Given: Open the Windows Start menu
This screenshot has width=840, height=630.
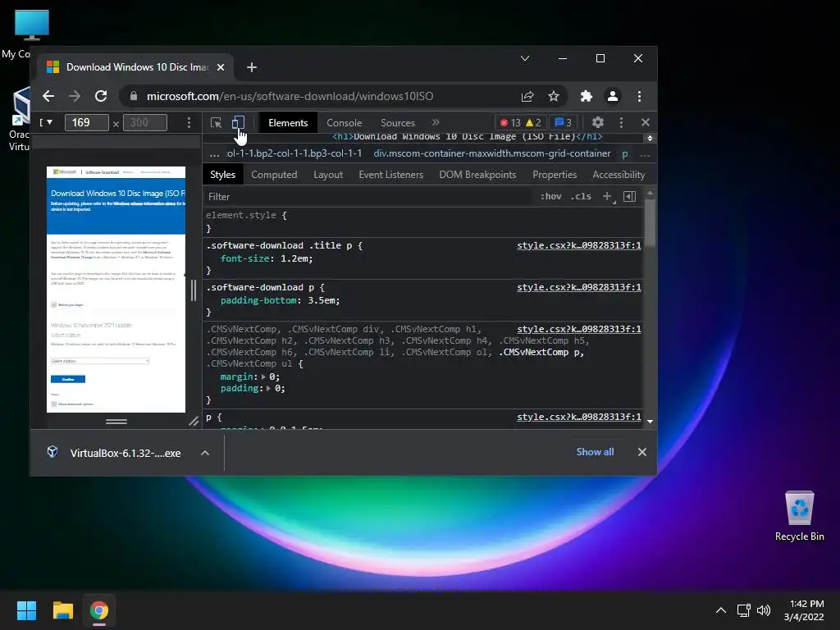Looking at the screenshot, I should [x=26, y=610].
